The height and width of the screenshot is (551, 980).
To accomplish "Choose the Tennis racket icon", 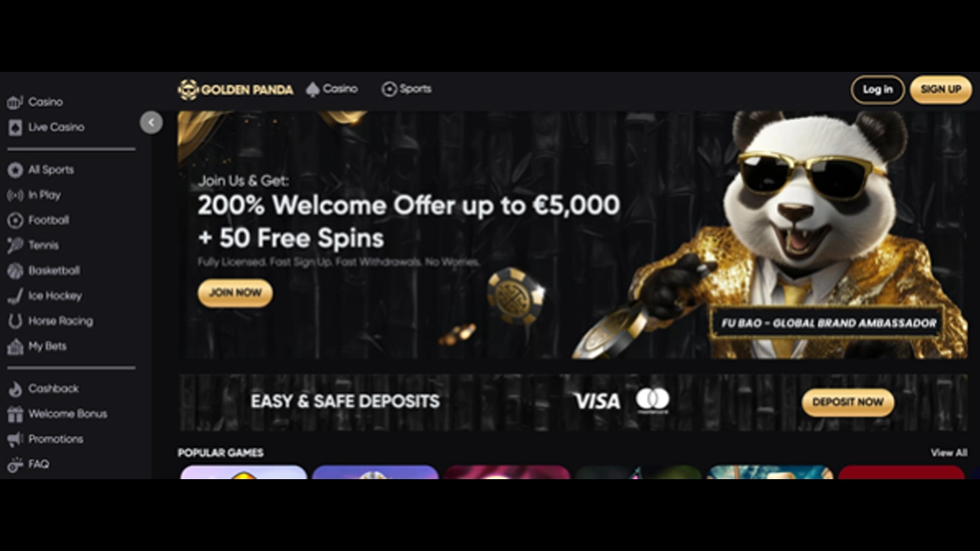I will 15,245.
